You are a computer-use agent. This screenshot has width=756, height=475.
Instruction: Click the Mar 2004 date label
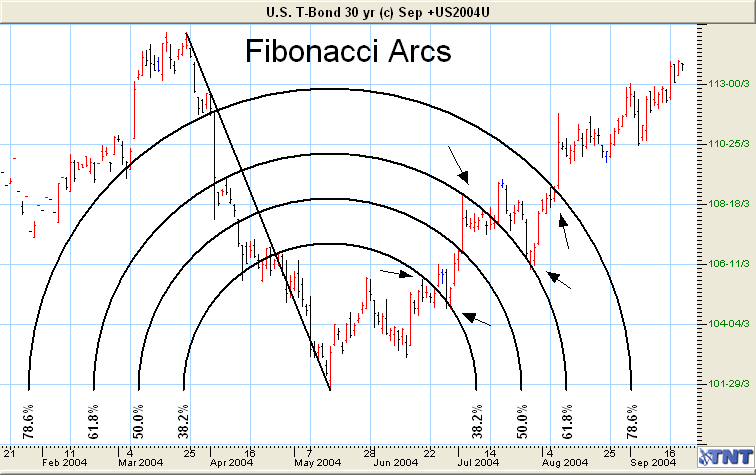(x=140, y=463)
